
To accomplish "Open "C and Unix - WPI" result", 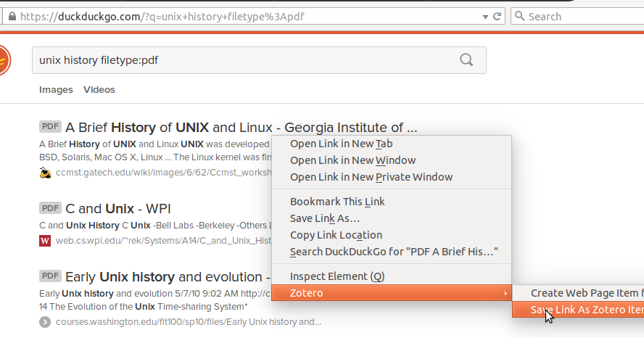I will [x=118, y=209].
